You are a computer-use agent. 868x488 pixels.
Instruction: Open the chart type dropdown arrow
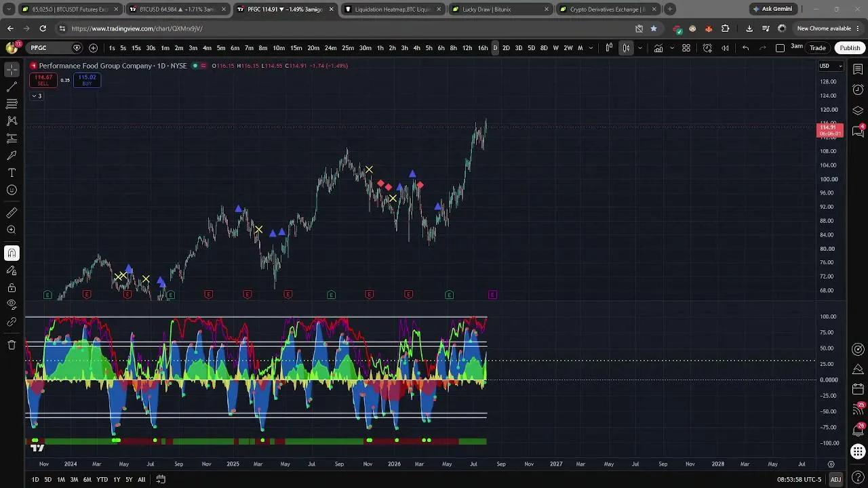click(x=639, y=48)
